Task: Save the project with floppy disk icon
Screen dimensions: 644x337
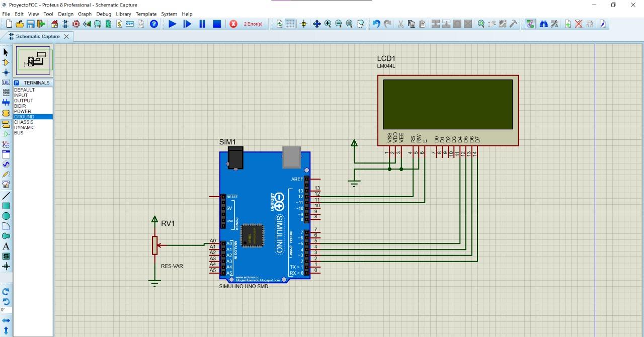Action: [30, 24]
